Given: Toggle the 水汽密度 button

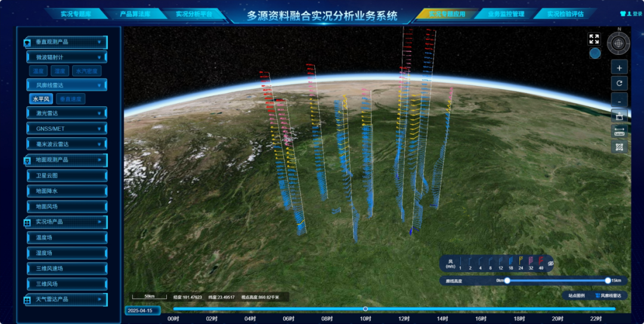Looking at the screenshot, I should click(x=87, y=71).
